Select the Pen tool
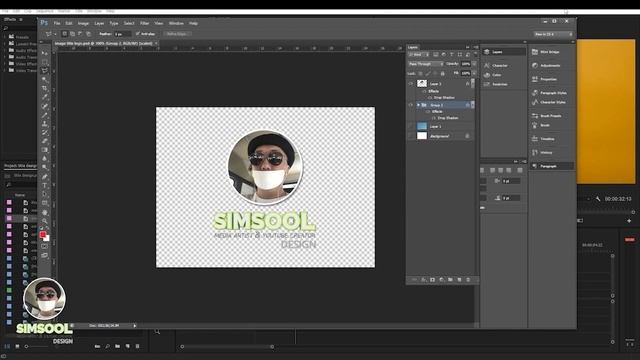Screen dimensions: 640x360 click(x=44, y=176)
